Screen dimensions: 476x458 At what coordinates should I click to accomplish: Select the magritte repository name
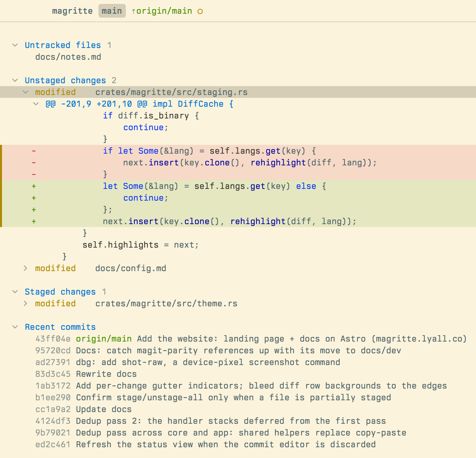tap(72, 11)
